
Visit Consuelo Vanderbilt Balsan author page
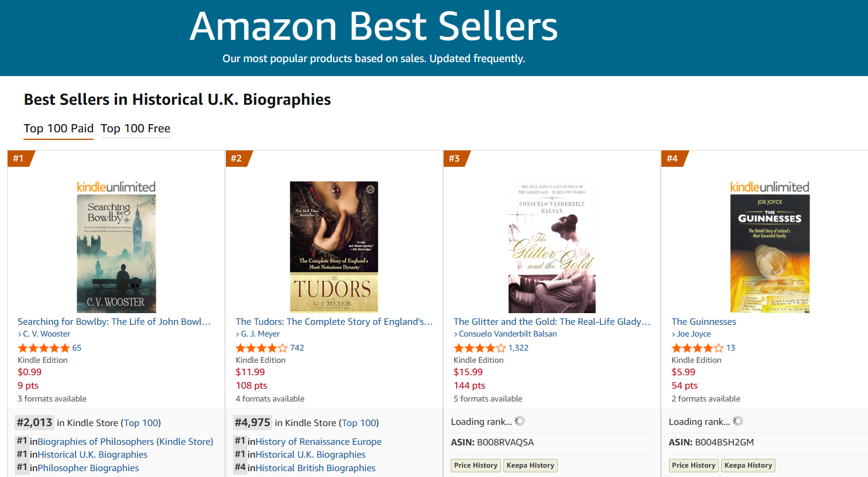point(507,334)
